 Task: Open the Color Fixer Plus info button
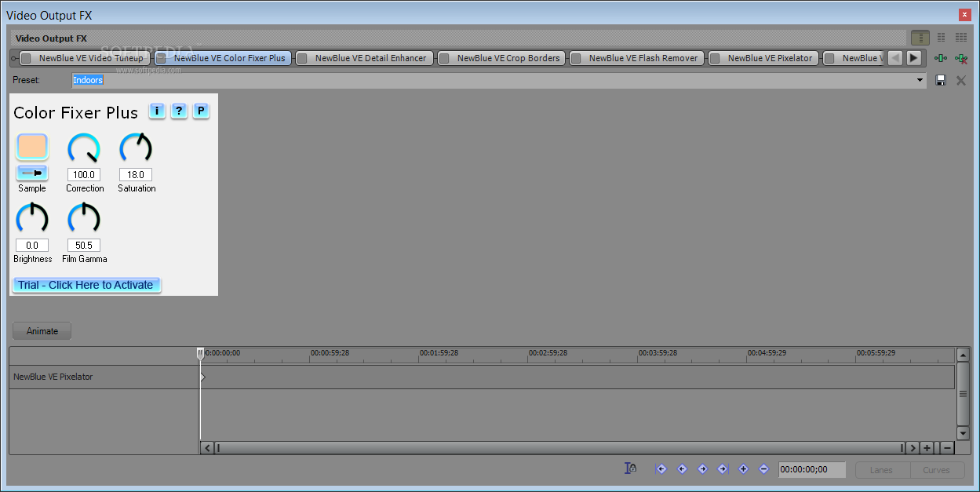[157, 111]
